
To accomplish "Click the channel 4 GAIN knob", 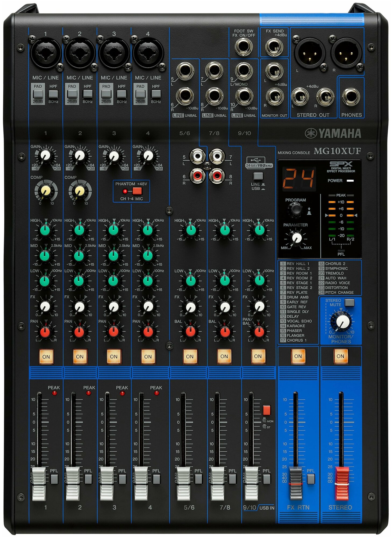I will (x=148, y=155).
